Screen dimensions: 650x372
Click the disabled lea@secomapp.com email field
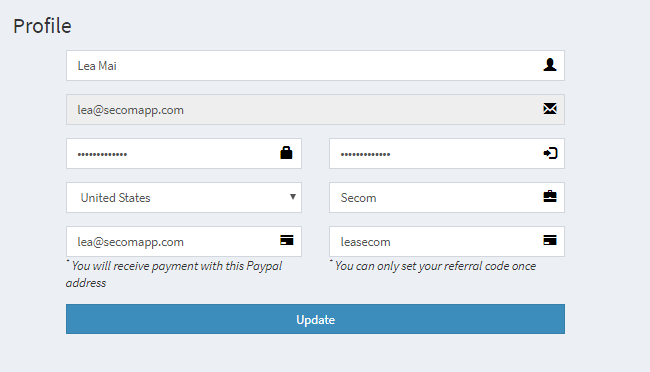(315, 109)
